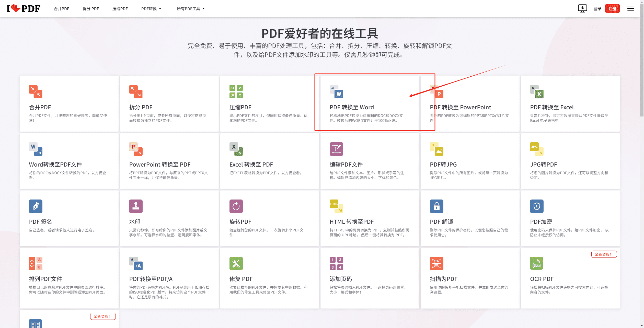Click the PDF转换至PDF/A description text
The height and width of the screenshot is (328, 644).
(x=169, y=292)
